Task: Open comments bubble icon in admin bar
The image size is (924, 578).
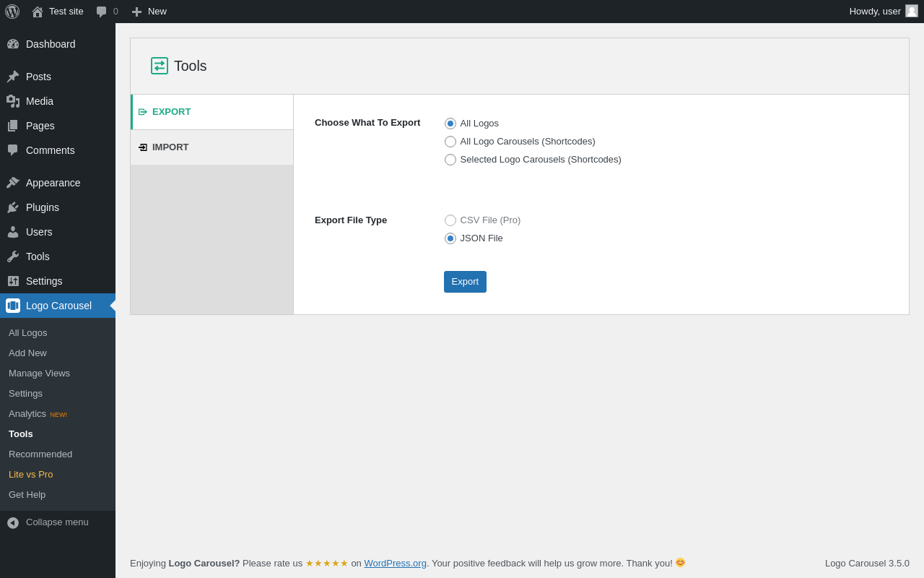Action: point(102,12)
